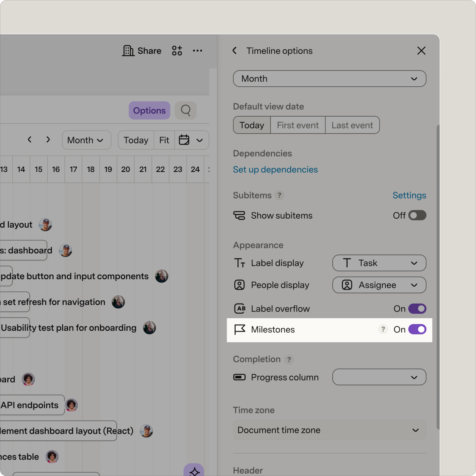Viewport: 476px width, 476px height.
Task: Go back from Timeline options
Action: tap(235, 51)
